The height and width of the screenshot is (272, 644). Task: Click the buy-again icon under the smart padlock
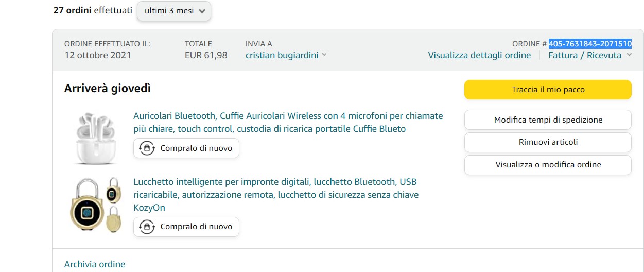(x=147, y=227)
